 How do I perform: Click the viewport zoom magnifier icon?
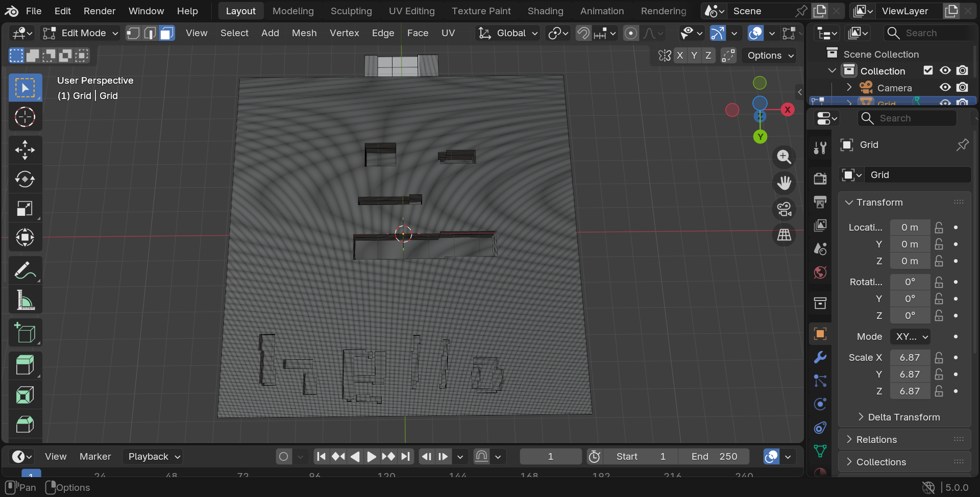784,157
